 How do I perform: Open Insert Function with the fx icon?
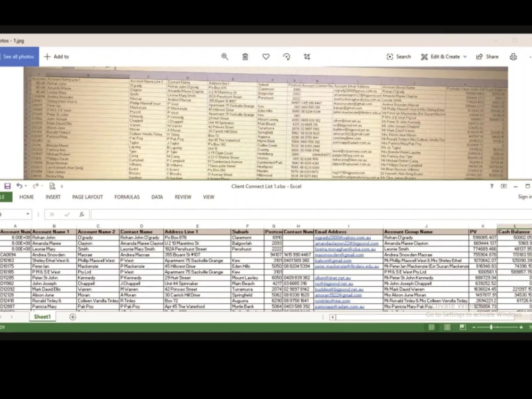[82, 214]
